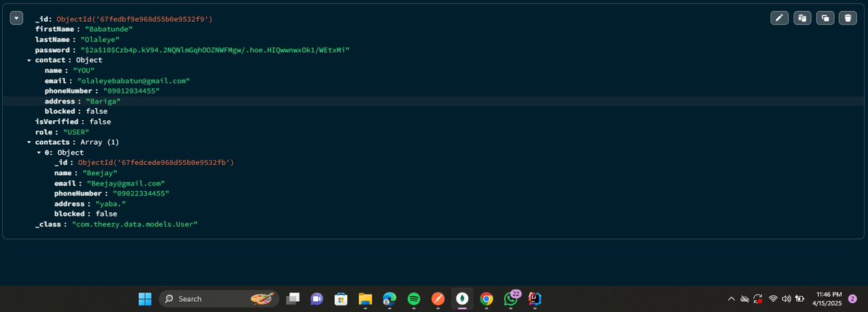Screen dimensions: 868x312
Task: Switch to MongoDB Compass in the taskbar
Action: coord(461,298)
